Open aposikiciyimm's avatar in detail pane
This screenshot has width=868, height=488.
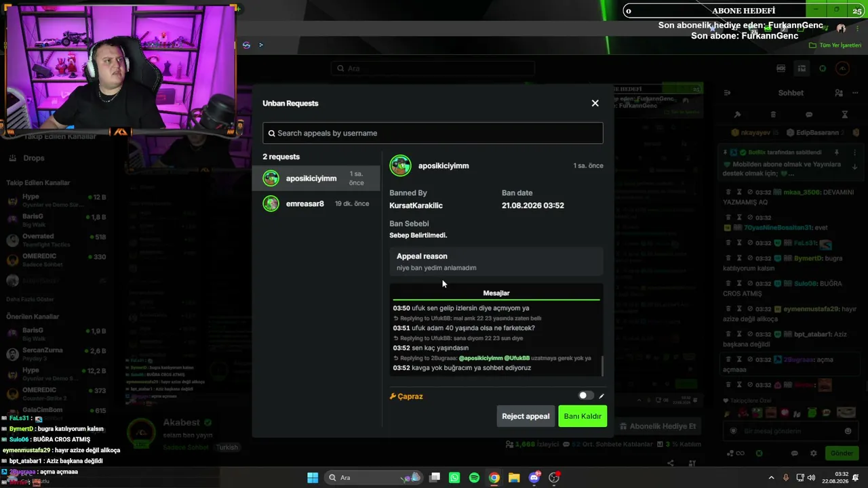pyautogui.click(x=400, y=165)
